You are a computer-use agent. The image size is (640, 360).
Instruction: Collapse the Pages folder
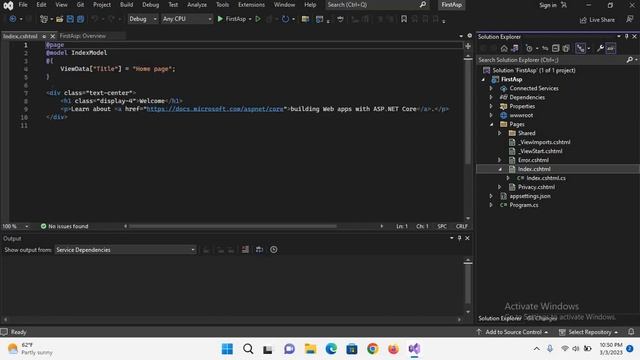pos(491,124)
